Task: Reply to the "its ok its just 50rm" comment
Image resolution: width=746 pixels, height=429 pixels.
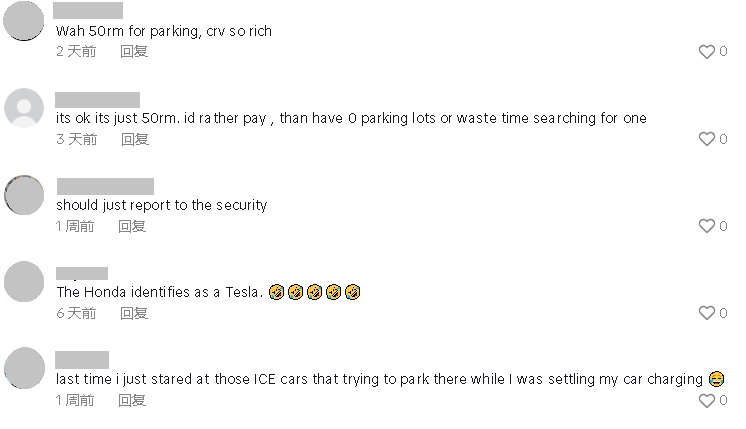Action: [134, 139]
